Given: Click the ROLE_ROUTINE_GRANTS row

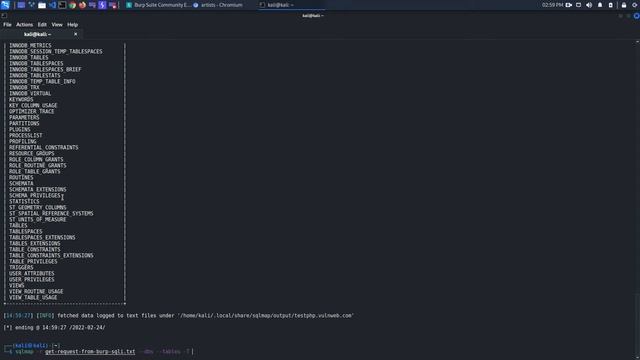Looking at the screenshot, I should tap(38, 165).
